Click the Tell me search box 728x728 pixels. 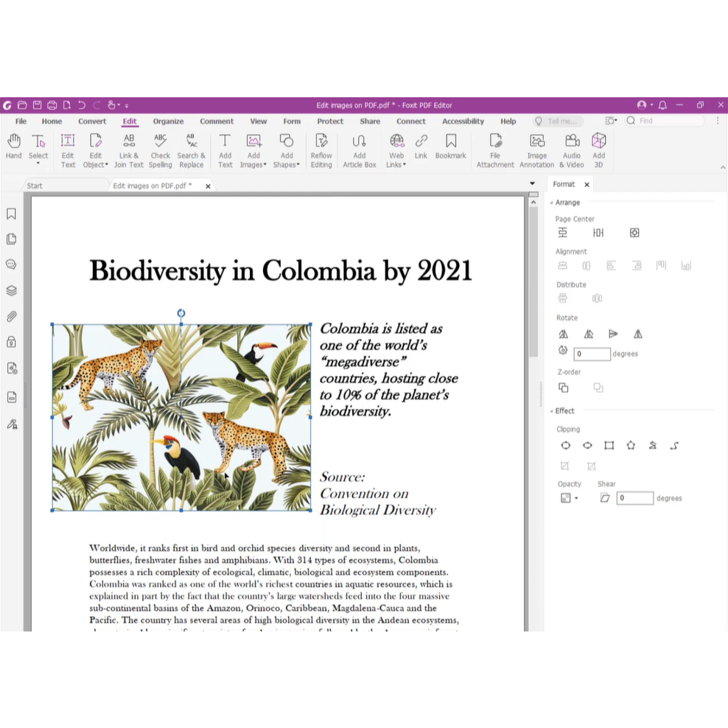(558, 122)
